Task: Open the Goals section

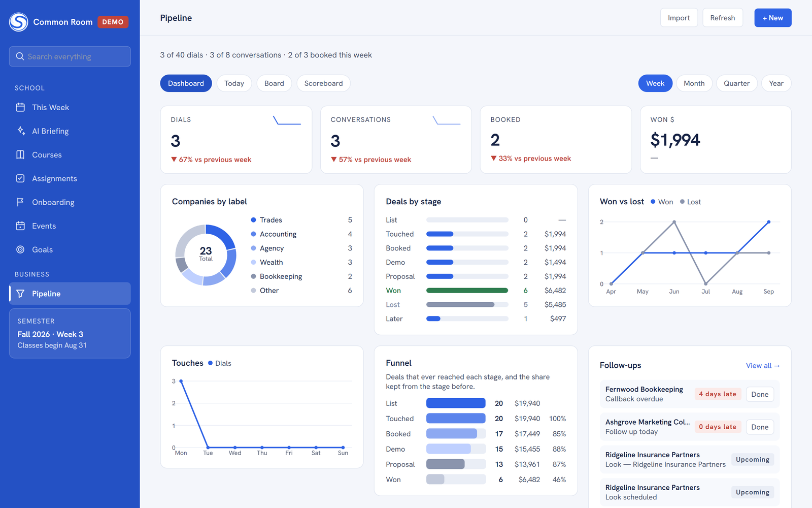Action: click(70, 249)
